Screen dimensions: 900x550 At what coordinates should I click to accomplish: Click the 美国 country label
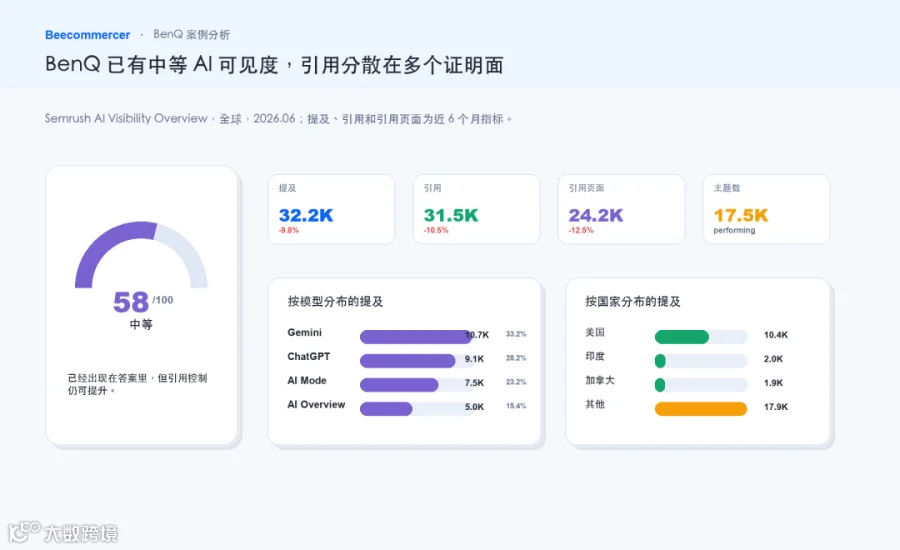click(x=595, y=332)
